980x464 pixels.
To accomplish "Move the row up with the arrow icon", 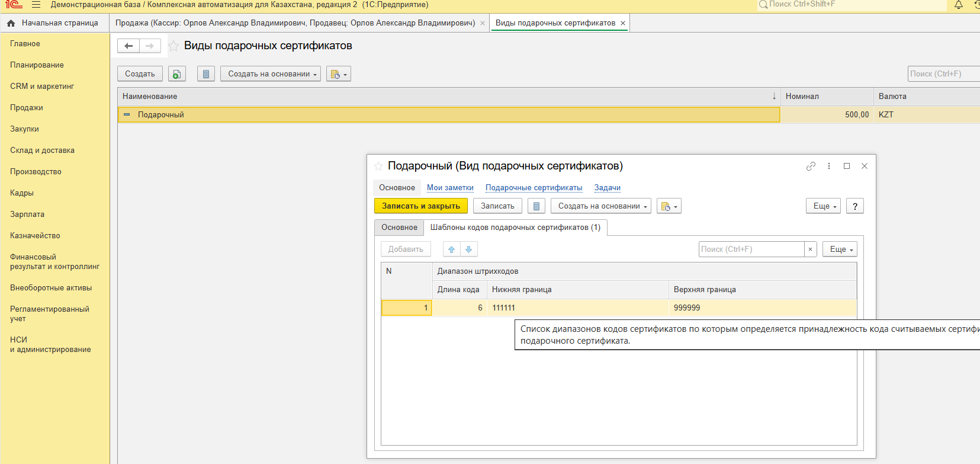I will (x=451, y=249).
